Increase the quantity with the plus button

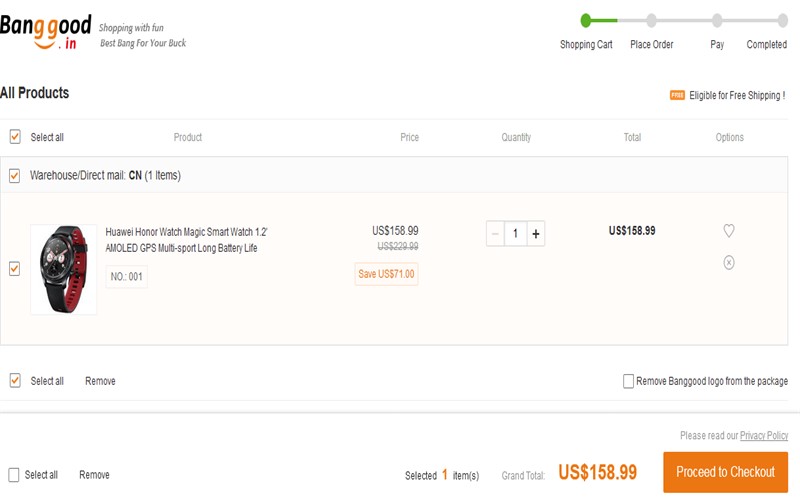click(x=536, y=234)
